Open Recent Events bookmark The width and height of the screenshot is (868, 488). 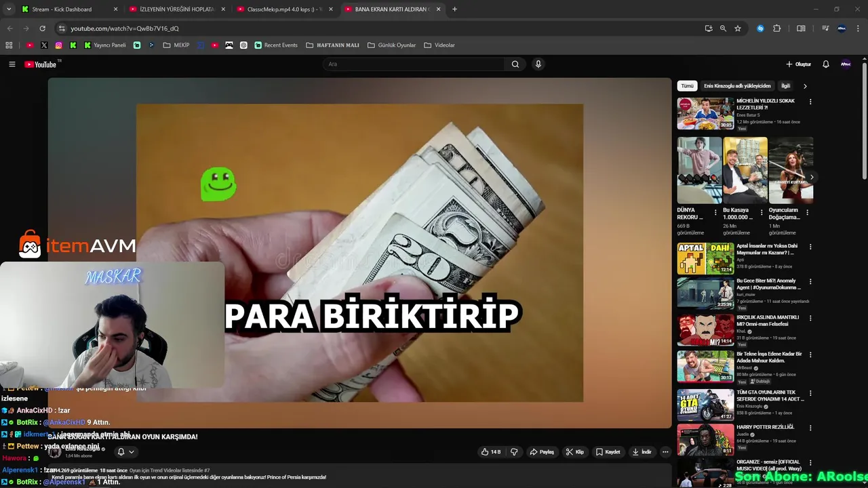(276, 45)
